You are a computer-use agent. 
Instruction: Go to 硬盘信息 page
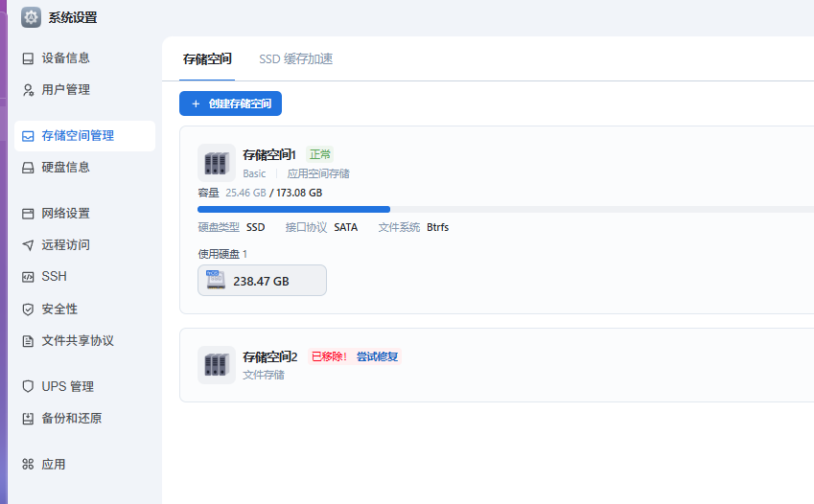click(x=84, y=167)
